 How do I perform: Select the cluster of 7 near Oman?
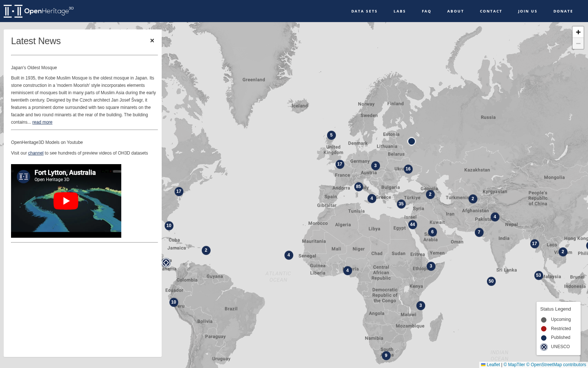pyautogui.click(x=479, y=232)
